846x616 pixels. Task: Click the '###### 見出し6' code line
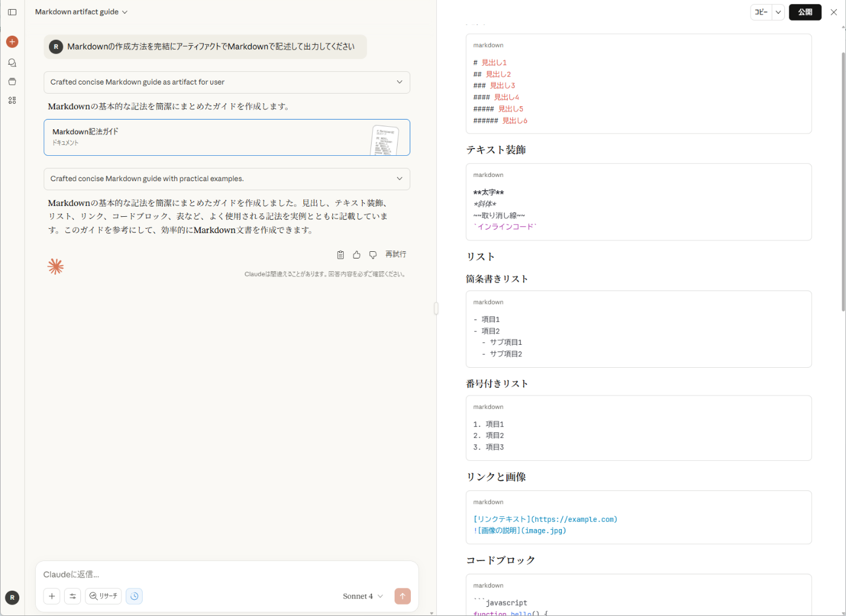[500, 121]
